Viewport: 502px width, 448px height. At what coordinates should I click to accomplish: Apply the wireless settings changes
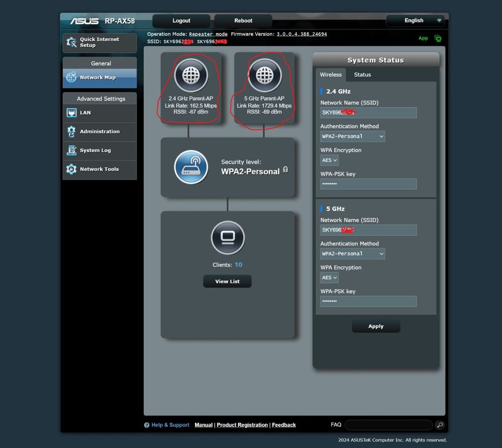pos(375,326)
